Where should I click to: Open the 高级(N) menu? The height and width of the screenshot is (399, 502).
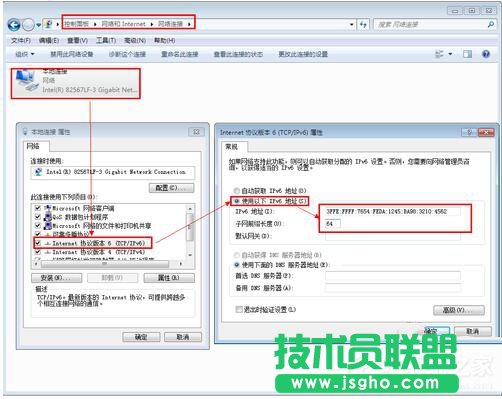click(x=135, y=41)
